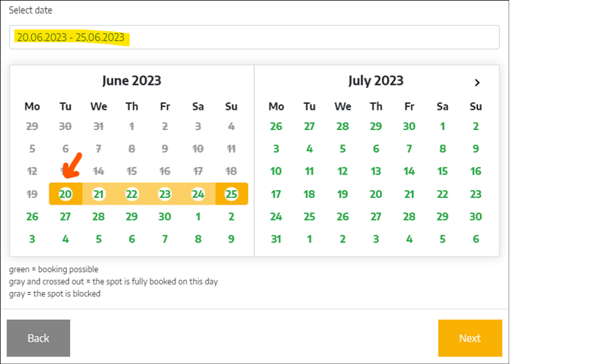Click the July 2023 month header
This screenshot has width=614, height=364.
pyautogui.click(x=376, y=81)
